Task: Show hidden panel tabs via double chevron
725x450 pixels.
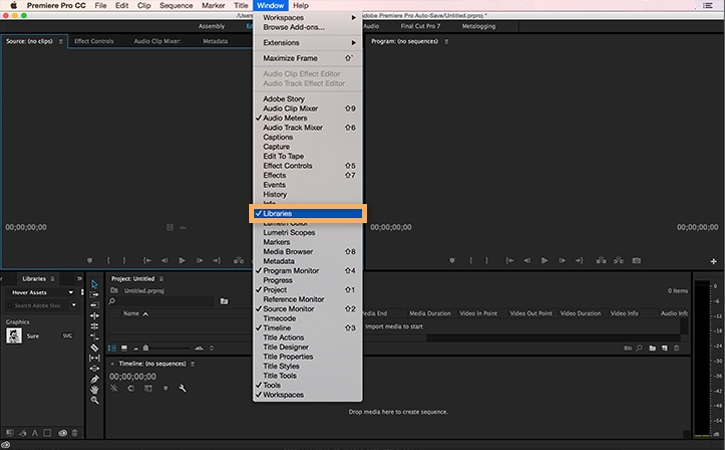Action: point(79,278)
